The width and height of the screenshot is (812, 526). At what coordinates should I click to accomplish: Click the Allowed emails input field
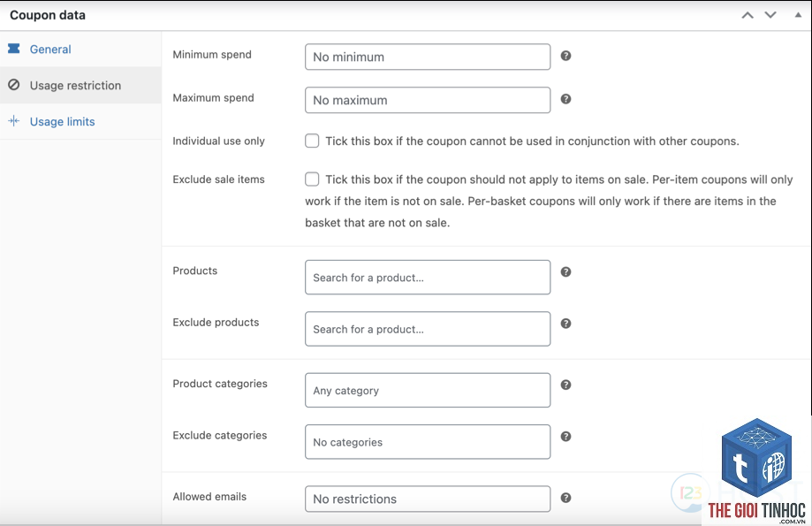point(428,499)
